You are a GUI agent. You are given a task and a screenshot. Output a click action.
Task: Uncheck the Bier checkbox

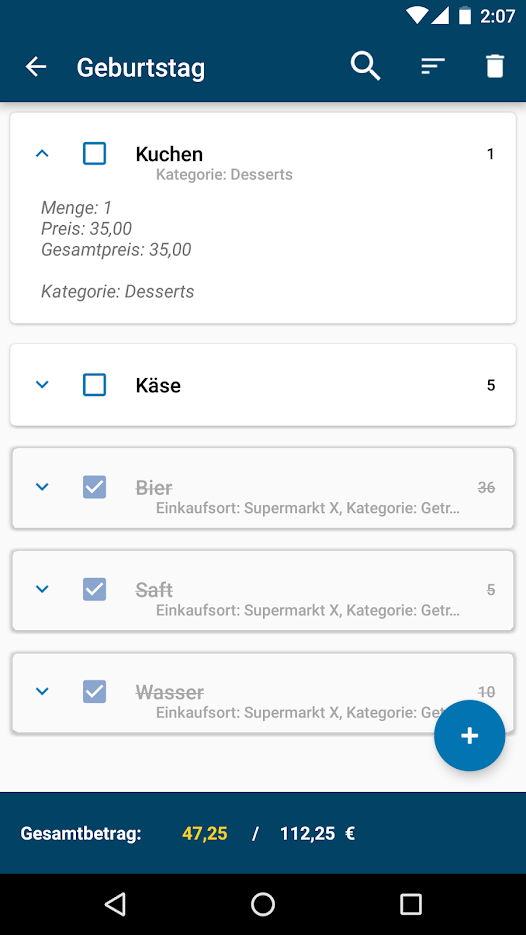94,487
